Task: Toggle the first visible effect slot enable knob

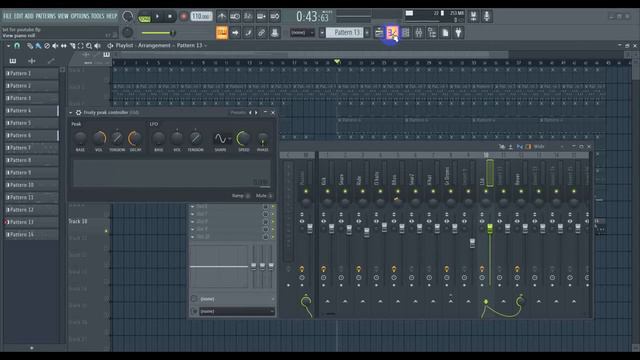Action: (x=266, y=207)
